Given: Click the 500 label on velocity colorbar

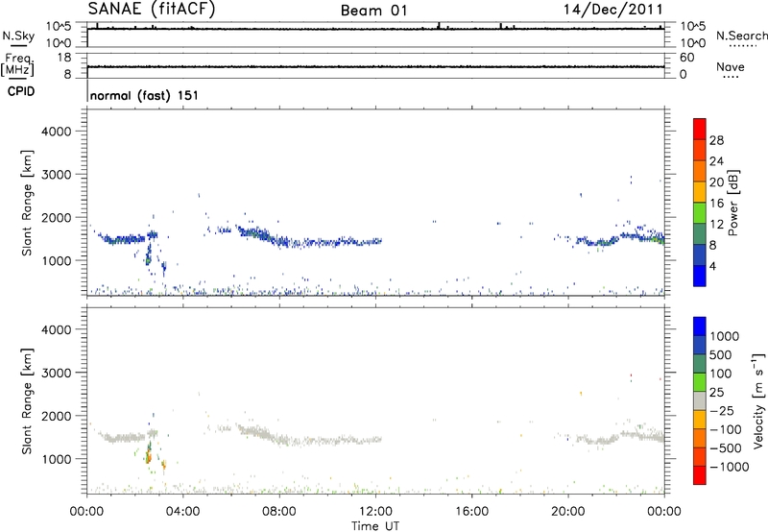Looking at the screenshot, I should (x=721, y=355).
